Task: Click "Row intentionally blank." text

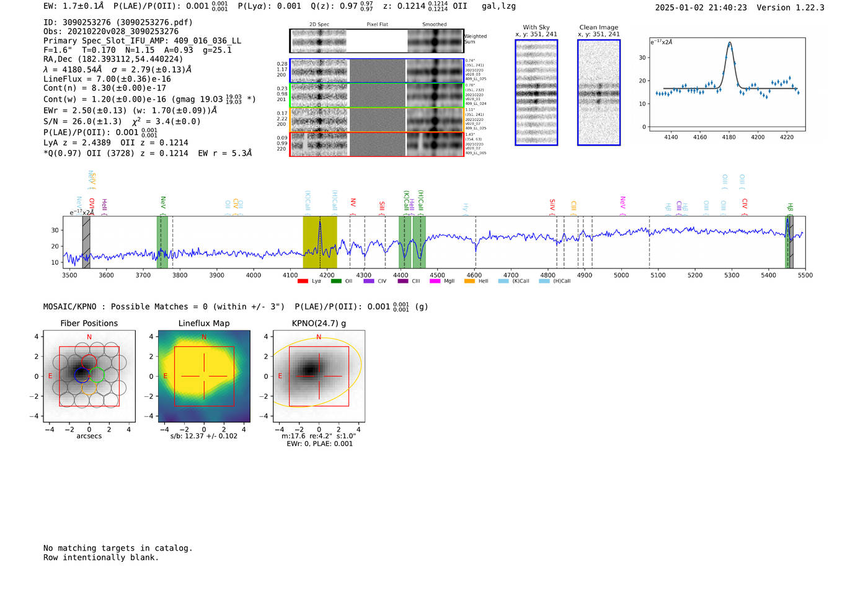Action: tap(101, 558)
